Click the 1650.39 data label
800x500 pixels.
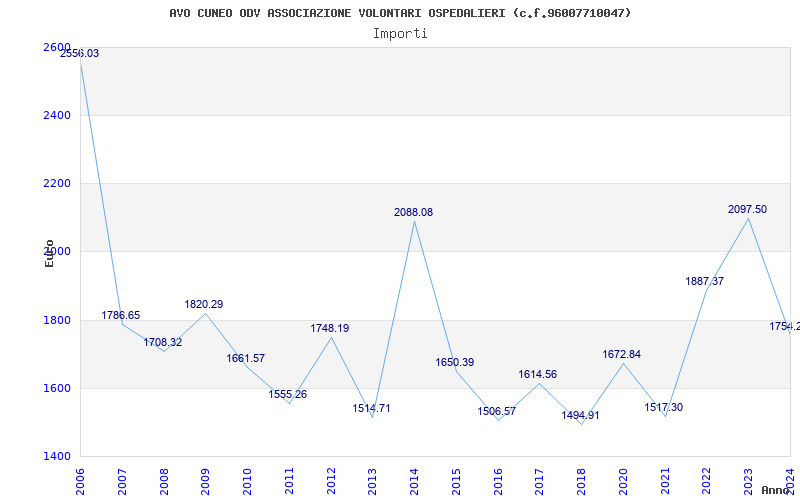pos(455,363)
